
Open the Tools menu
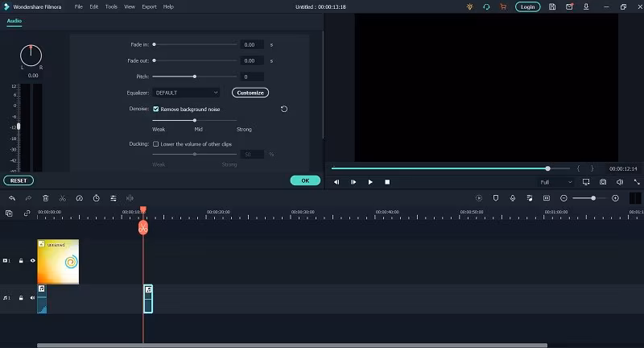tap(111, 6)
